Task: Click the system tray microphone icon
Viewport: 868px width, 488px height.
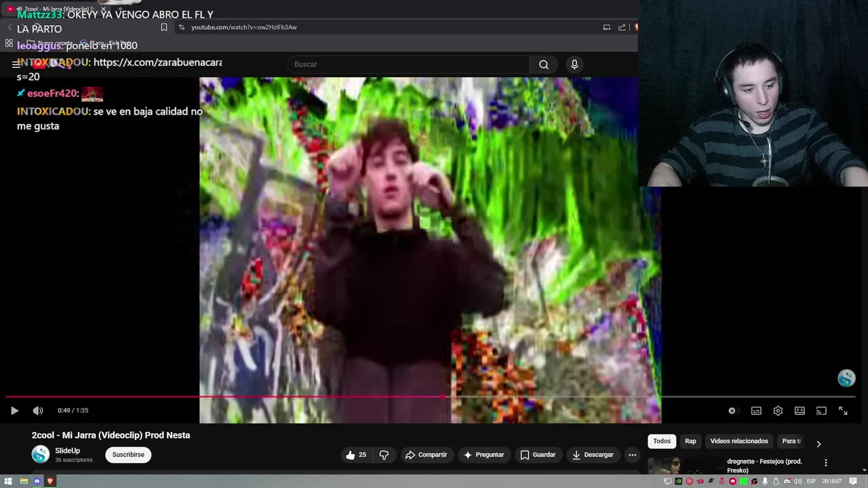Action: tap(766, 481)
